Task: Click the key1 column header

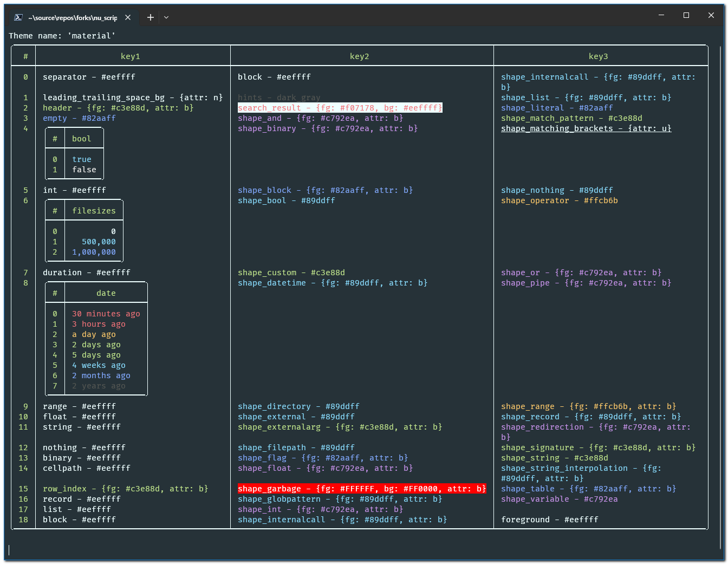Action: [131, 56]
